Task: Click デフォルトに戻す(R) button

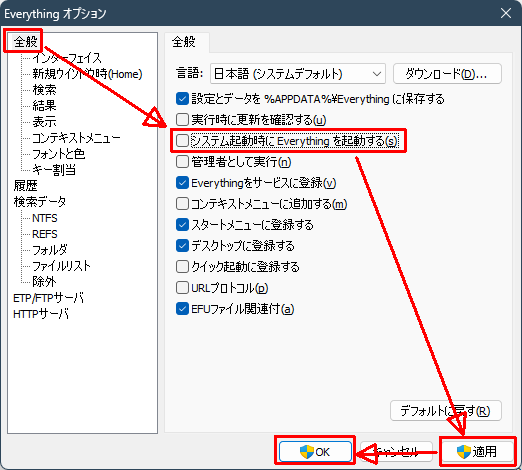Action: (x=446, y=411)
